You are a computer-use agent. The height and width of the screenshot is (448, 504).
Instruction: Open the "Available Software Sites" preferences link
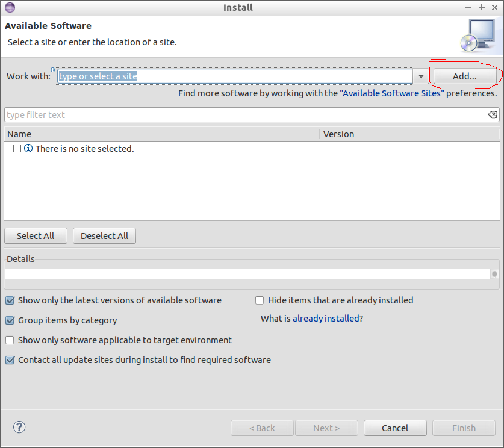pos(391,93)
